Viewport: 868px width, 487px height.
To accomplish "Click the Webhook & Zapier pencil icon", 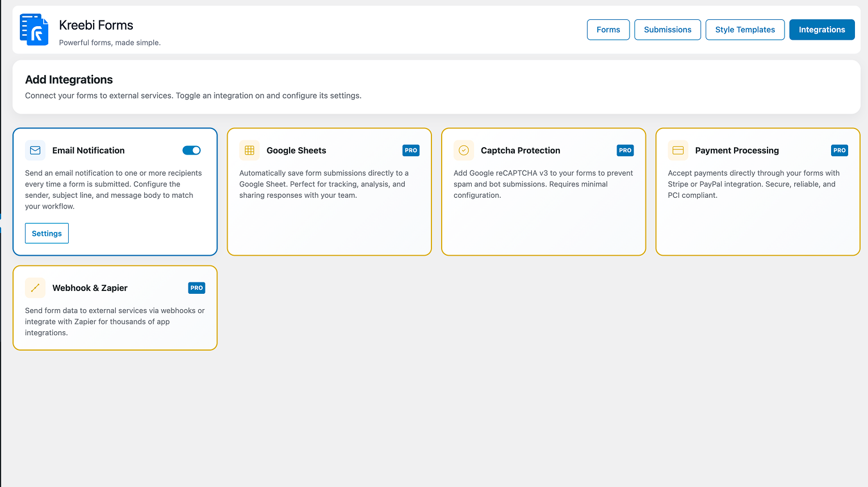I will click(35, 288).
